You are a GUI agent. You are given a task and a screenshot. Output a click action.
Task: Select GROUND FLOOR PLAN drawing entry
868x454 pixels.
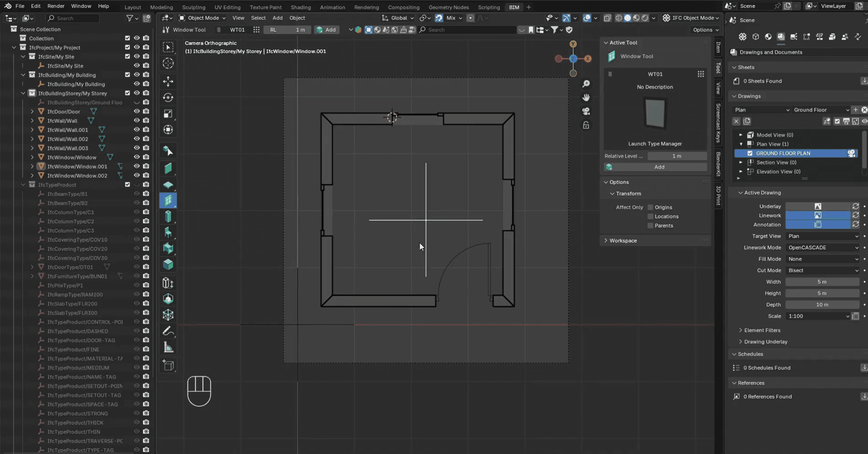point(783,153)
